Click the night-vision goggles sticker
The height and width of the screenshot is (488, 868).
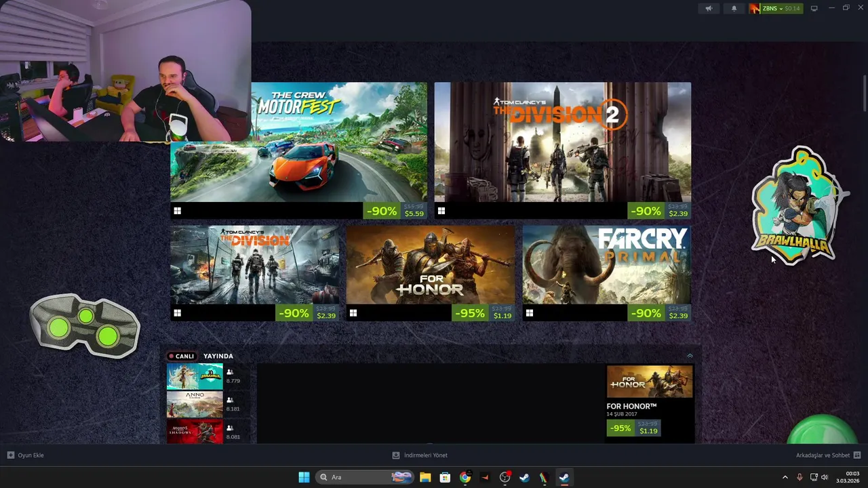click(x=85, y=325)
